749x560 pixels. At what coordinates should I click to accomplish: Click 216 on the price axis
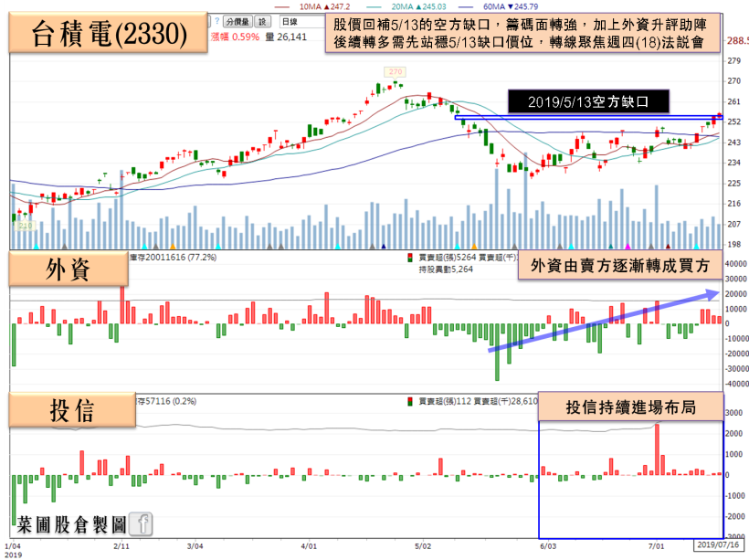coord(733,204)
